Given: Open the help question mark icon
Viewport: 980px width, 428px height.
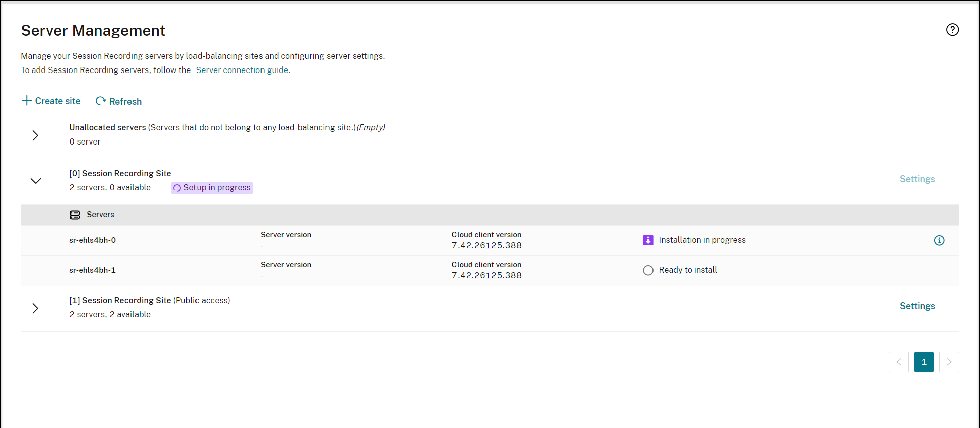Looking at the screenshot, I should click(952, 30).
